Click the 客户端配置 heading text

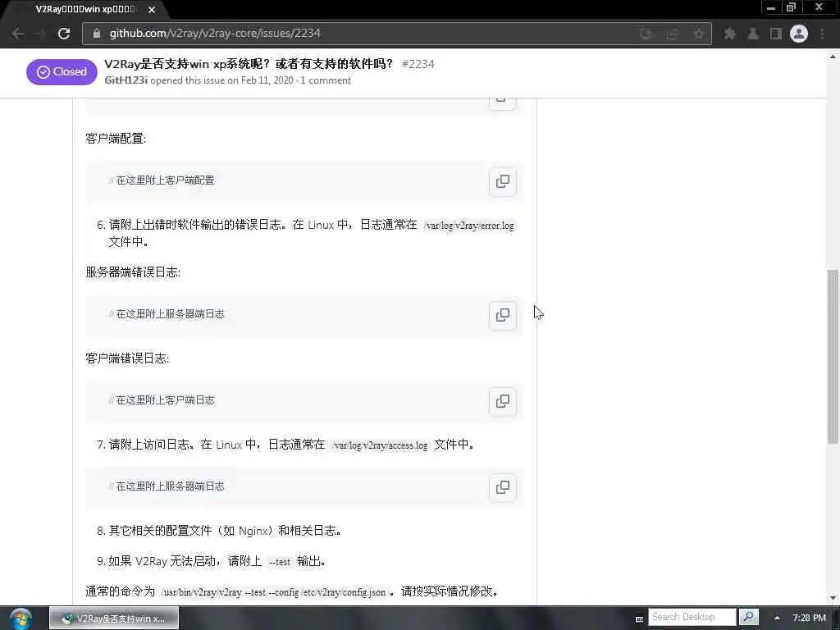(116, 139)
